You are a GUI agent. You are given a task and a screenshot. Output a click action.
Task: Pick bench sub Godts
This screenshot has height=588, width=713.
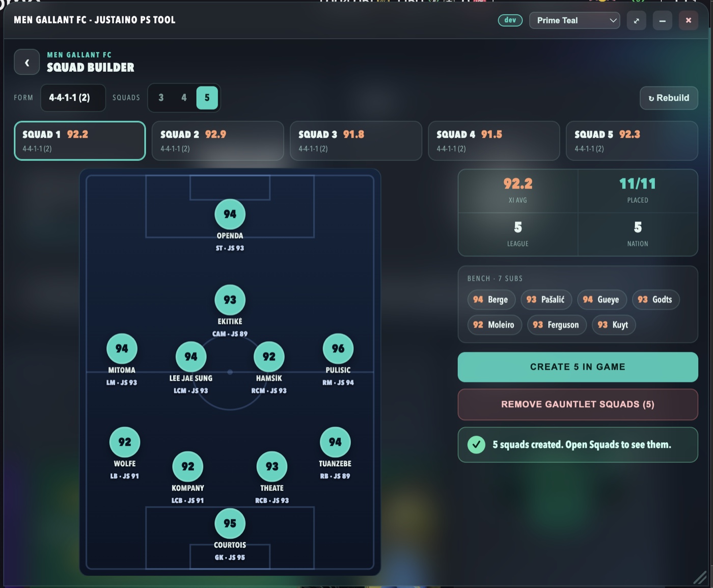click(655, 300)
